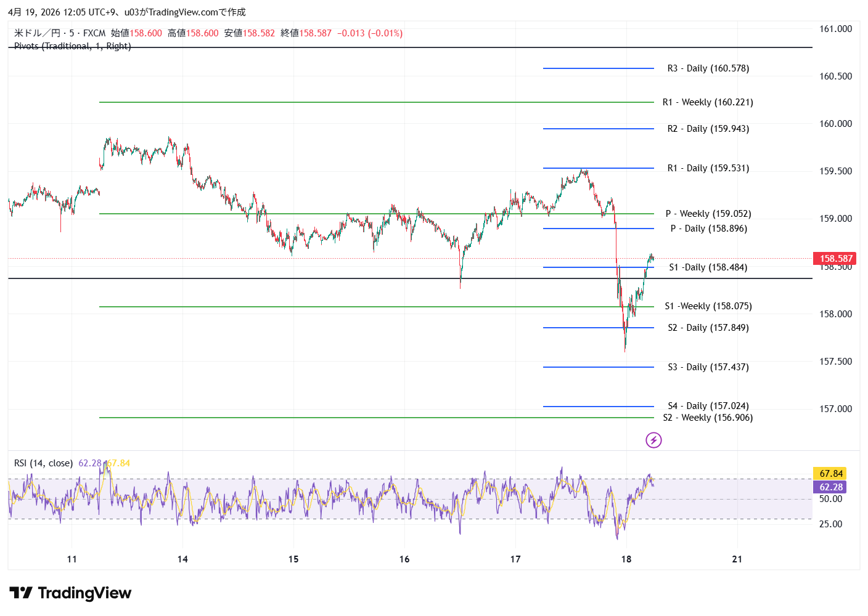Image resolution: width=868 pixels, height=616 pixels.
Task: Select the S2 - Weekly (156.906) label
Action: [x=708, y=418]
